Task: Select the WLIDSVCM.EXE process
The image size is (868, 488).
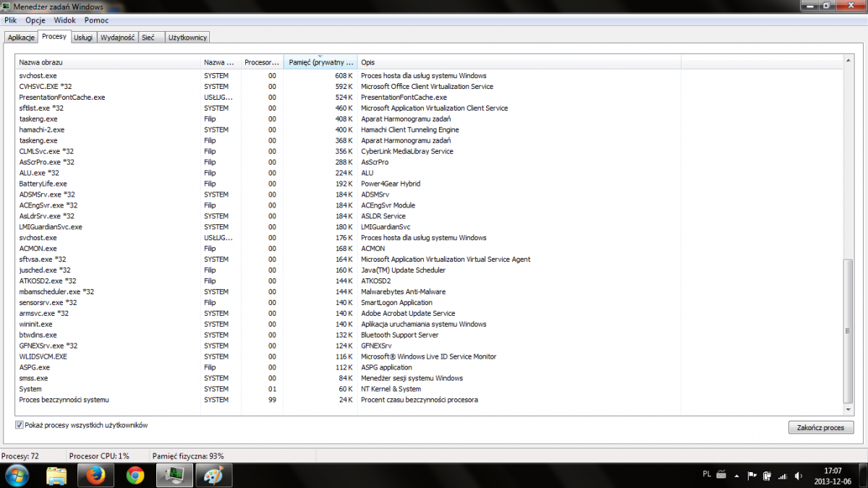Action: click(430, 356)
